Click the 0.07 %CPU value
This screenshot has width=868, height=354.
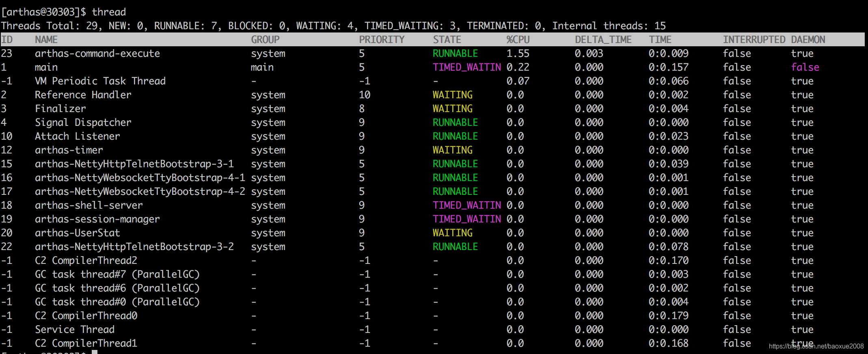tap(518, 81)
